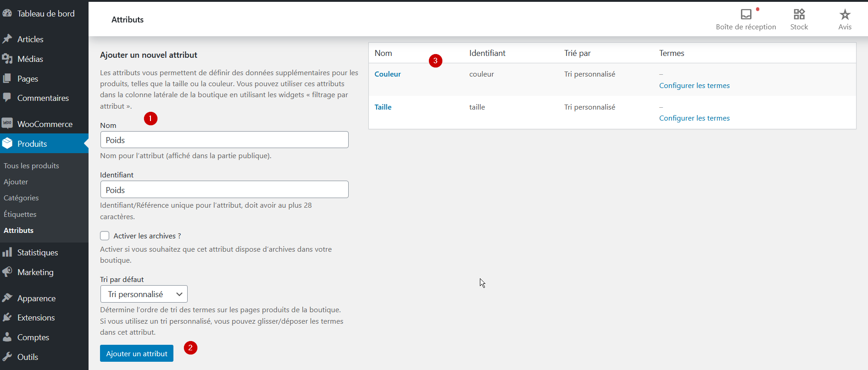Configurer les termes for Taille row

(x=694, y=118)
